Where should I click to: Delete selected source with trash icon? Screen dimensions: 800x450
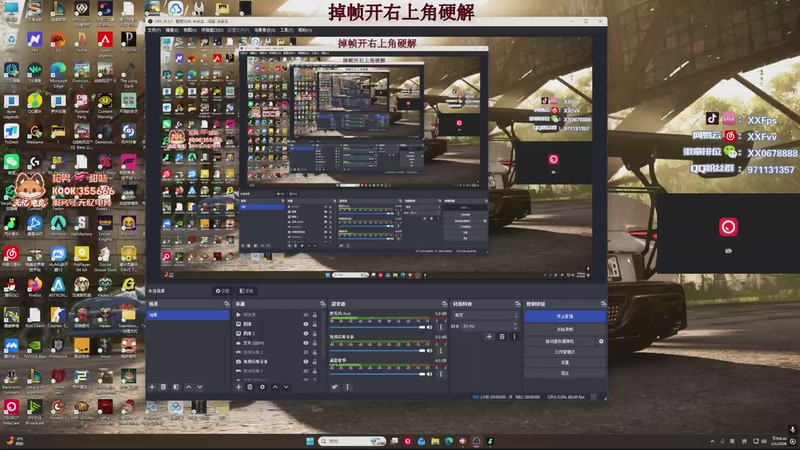pyautogui.click(x=250, y=387)
